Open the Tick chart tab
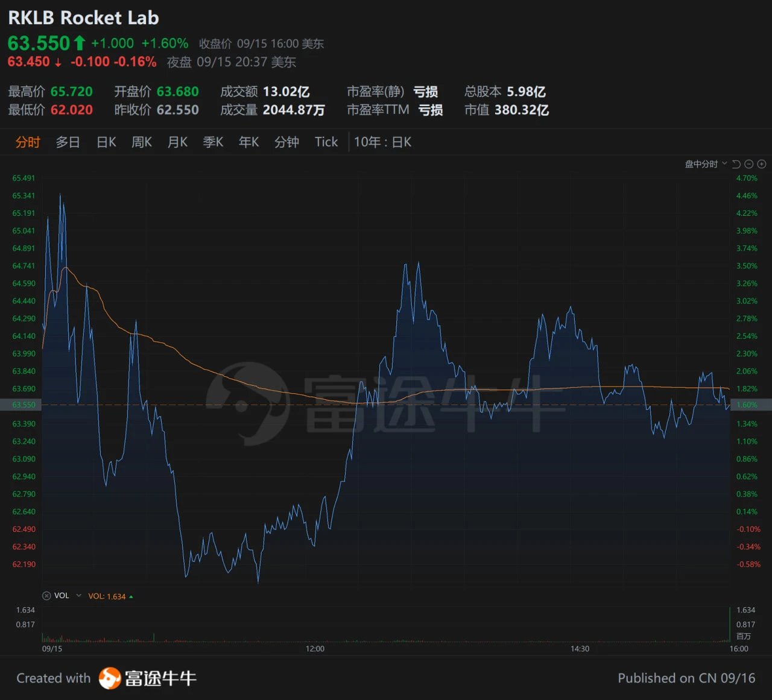Image resolution: width=772 pixels, height=700 pixels. [326, 142]
